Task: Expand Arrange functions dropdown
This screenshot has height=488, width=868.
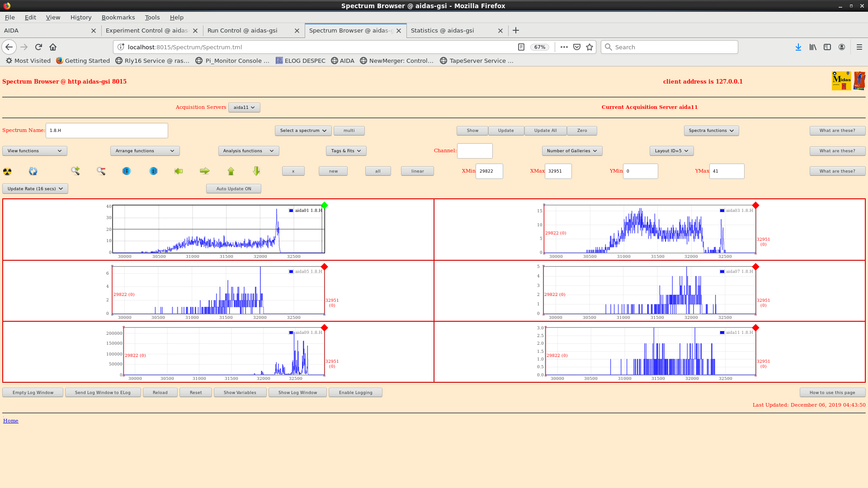Action: (x=145, y=151)
